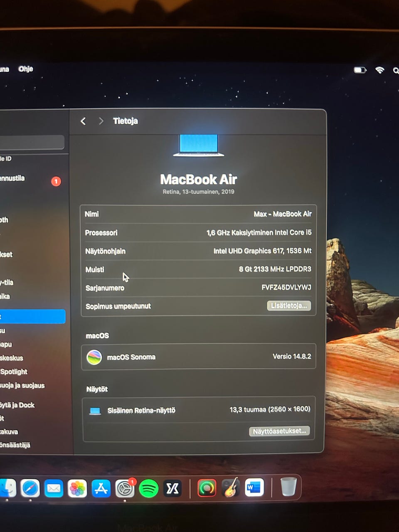
Task: Open Finder from the Dock
Action: point(7,488)
